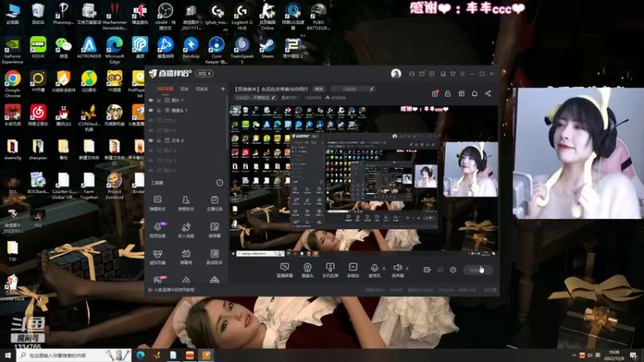This screenshot has width=644, height=362.
Task: Click the lock icon above the preview
Action: (x=448, y=93)
